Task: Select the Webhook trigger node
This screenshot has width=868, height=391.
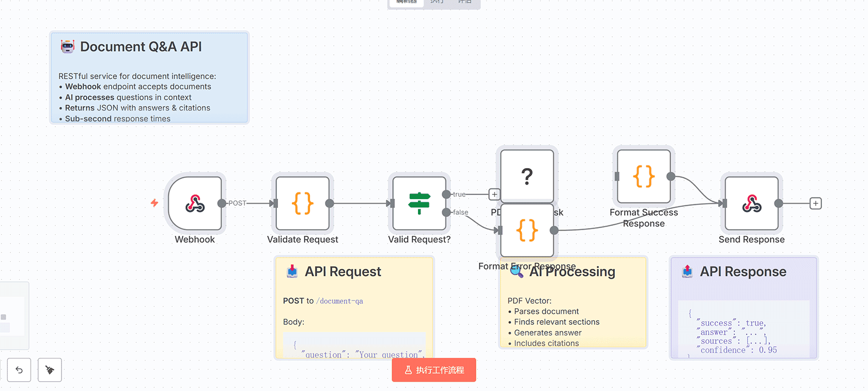Action: pyautogui.click(x=195, y=203)
